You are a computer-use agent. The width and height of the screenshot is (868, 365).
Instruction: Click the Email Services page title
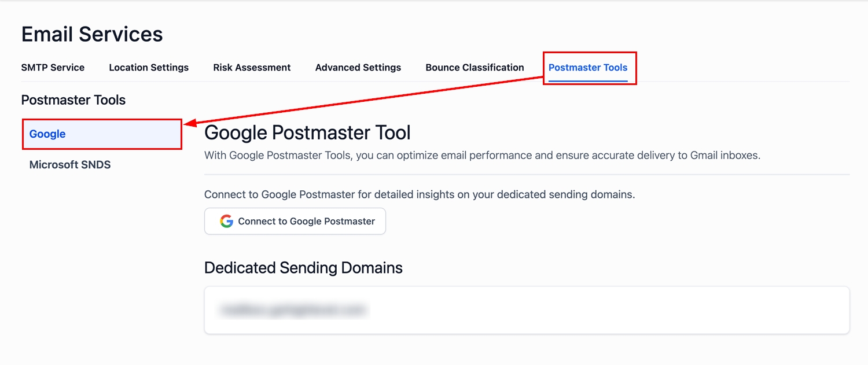[x=92, y=34]
